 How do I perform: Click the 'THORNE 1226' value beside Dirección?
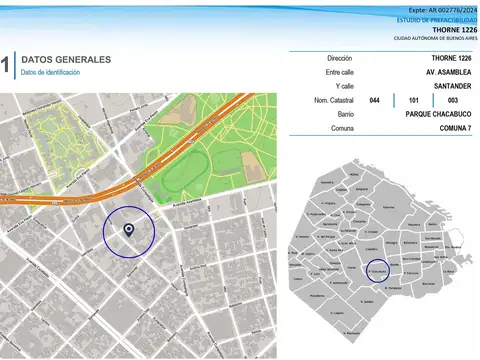(451, 58)
